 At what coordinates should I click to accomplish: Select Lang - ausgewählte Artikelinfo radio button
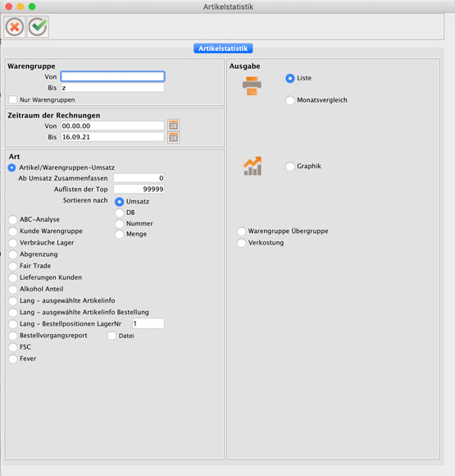click(x=13, y=300)
